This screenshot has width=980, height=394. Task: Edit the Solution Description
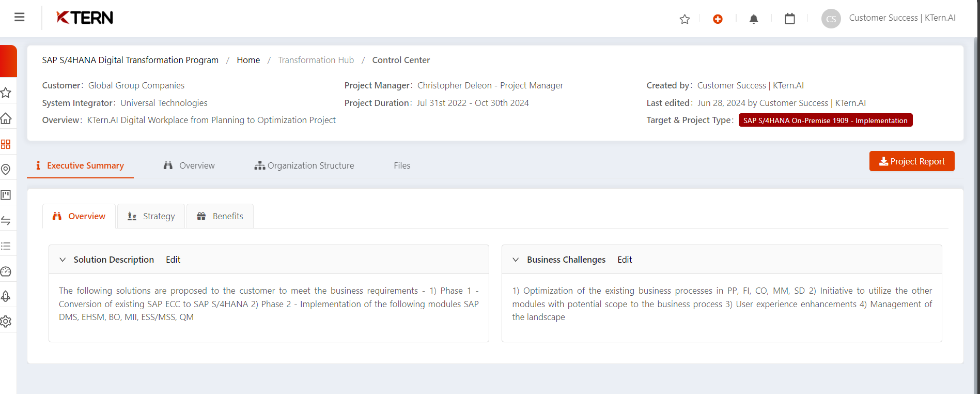[x=173, y=260]
